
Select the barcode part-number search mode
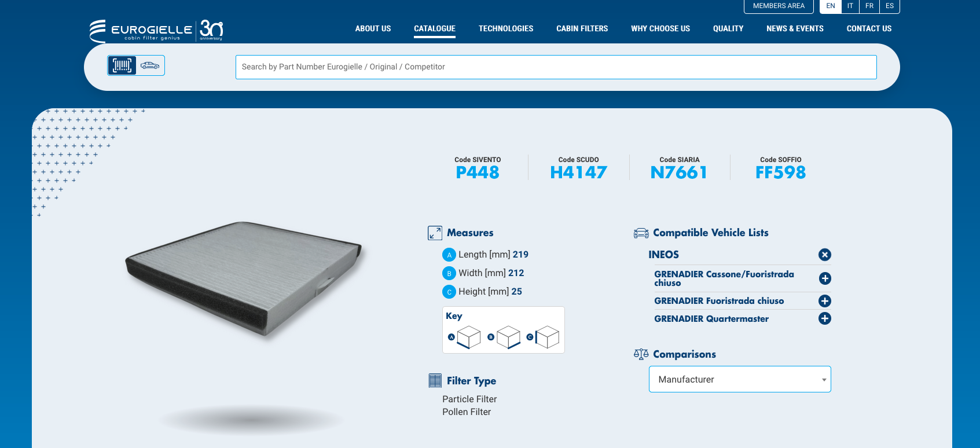click(x=122, y=65)
